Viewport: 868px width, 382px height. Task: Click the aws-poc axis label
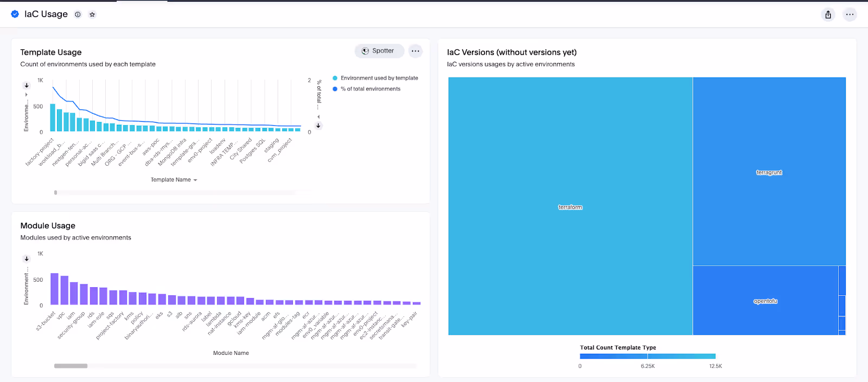(151, 147)
